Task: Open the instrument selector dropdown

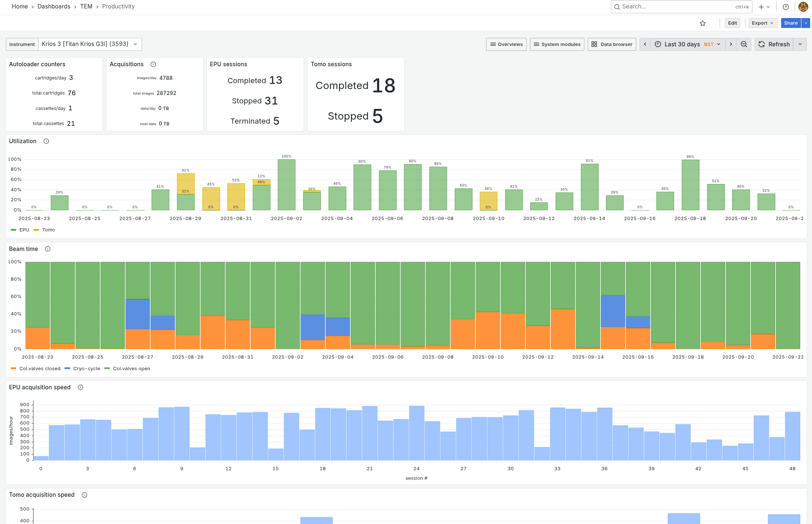Action: [90, 44]
